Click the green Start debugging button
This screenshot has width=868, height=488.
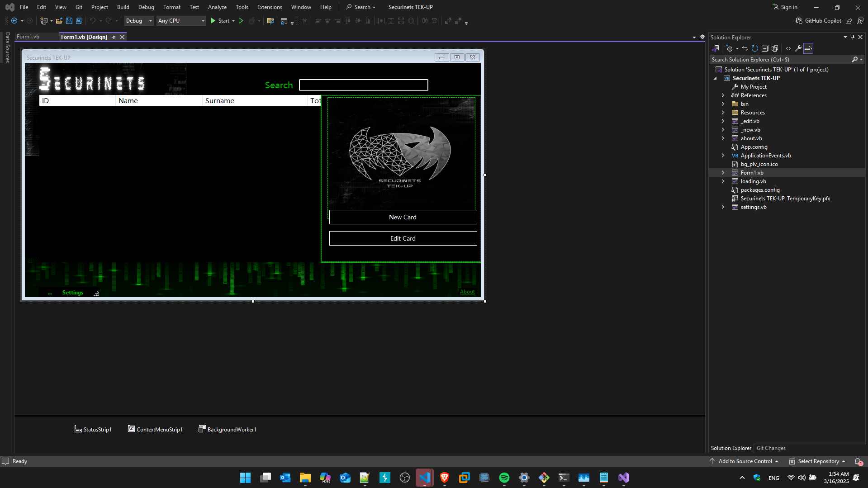(x=220, y=21)
